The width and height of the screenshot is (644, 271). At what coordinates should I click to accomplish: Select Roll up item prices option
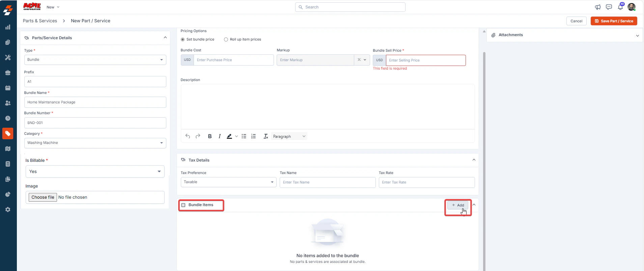[x=243, y=39]
